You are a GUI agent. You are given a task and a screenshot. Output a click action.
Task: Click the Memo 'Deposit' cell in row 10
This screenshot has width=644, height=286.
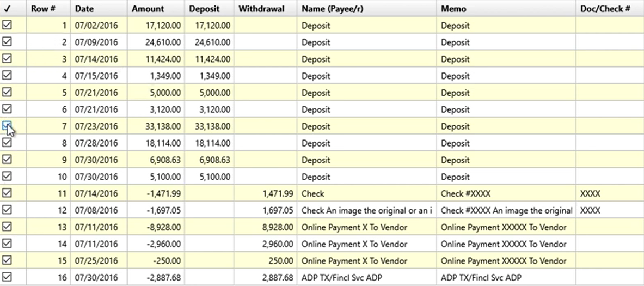[506, 177]
